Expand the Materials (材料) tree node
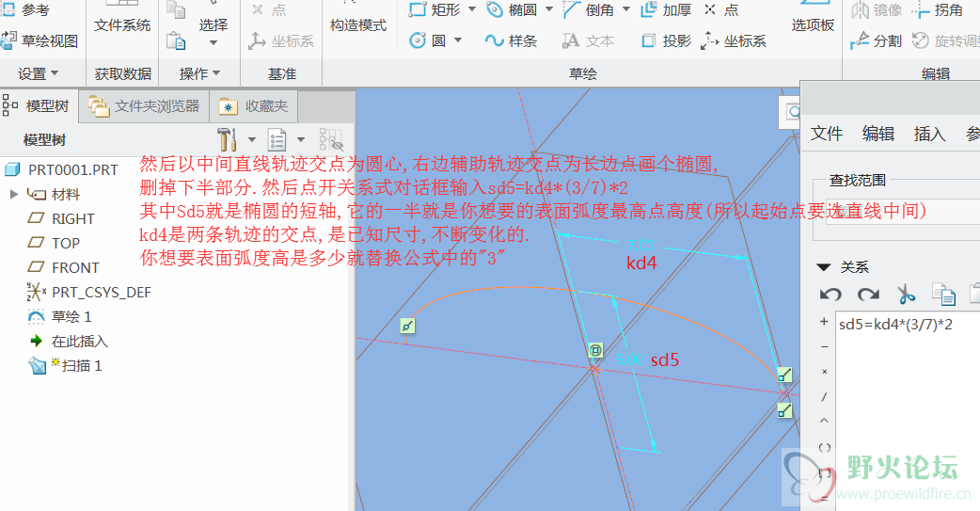The image size is (980, 511). point(14,195)
